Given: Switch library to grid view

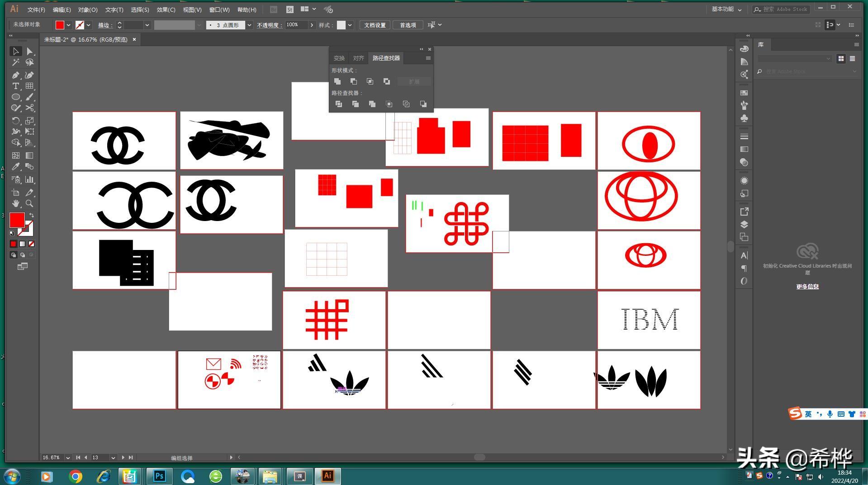Looking at the screenshot, I should point(841,58).
